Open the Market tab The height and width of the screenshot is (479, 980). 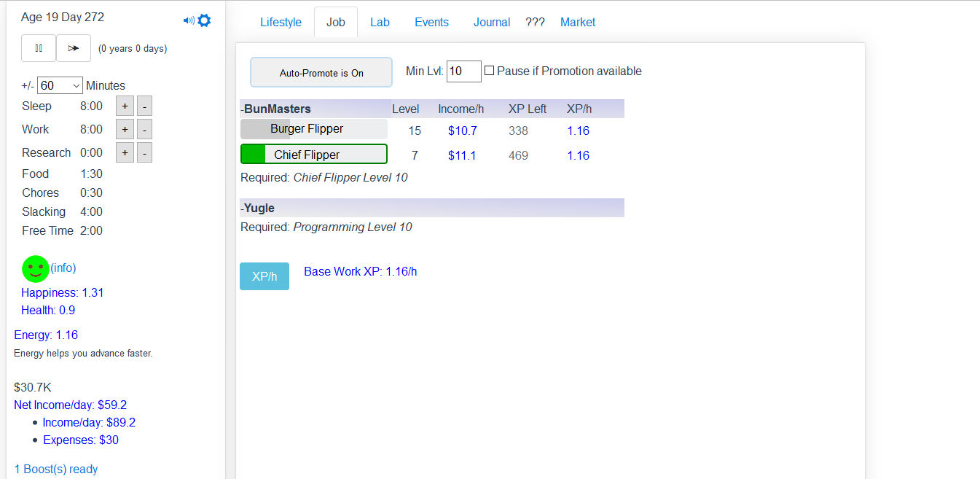click(x=578, y=22)
